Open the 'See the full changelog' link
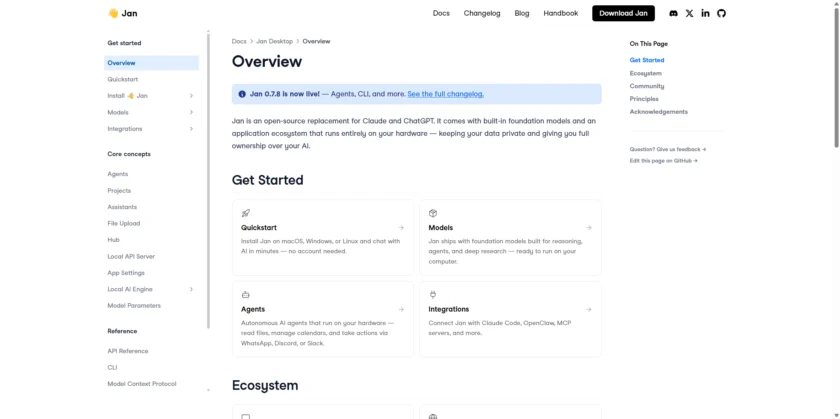Image resolution: width=840 pixels, height=419 pixels. point(445,94)
